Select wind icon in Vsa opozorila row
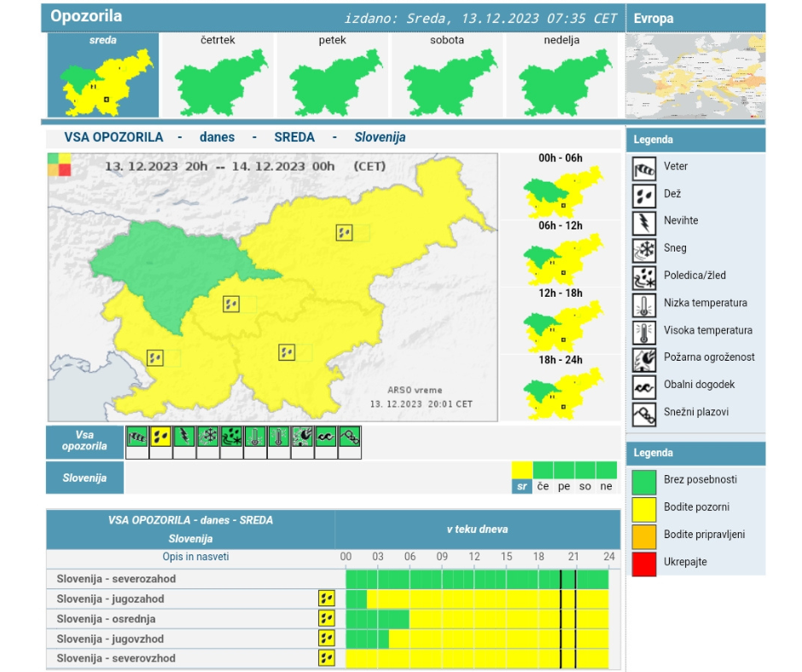This screenshot has width=802, height=672. 137,437
